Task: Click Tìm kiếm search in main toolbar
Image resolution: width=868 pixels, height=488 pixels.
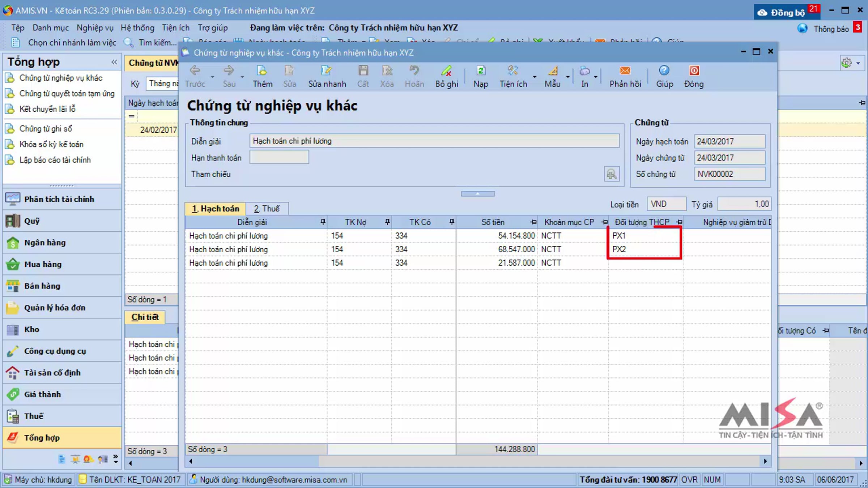Action: [150, 43]
